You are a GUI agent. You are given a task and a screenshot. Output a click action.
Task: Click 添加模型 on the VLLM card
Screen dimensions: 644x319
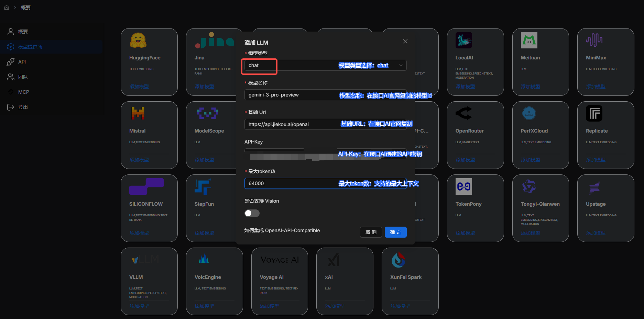tap(139, 306)
